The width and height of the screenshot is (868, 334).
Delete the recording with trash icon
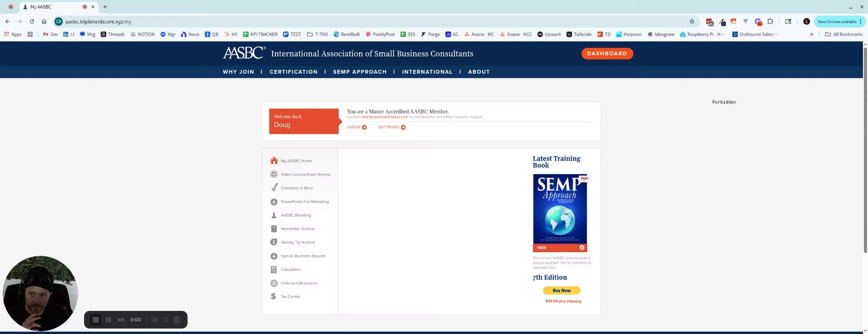(x=177, y=320)
